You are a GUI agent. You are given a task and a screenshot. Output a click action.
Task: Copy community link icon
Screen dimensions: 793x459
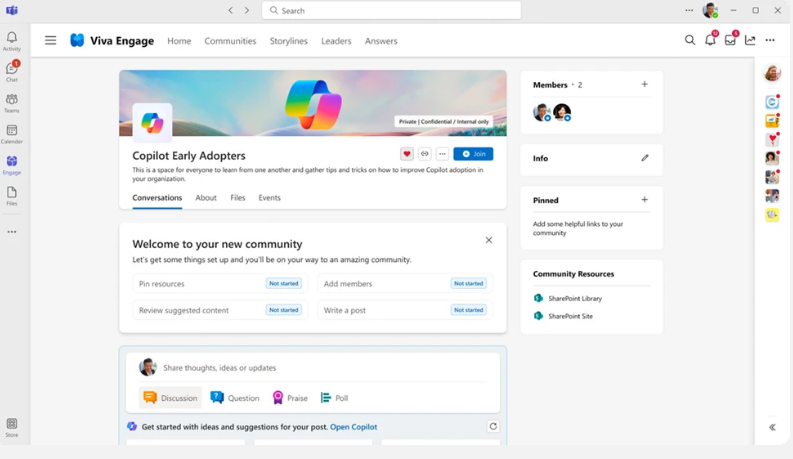pyautogui.click(x=425, y=154)
